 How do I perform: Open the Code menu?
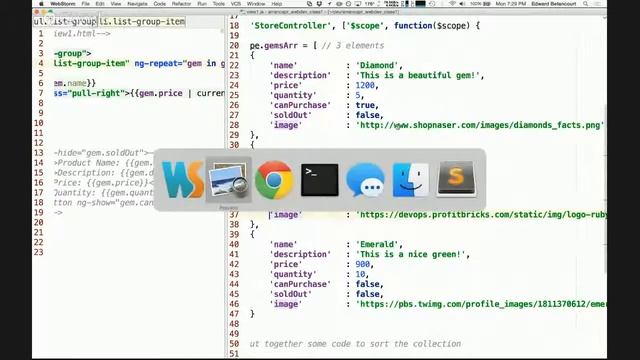click(x=160, y=4)
